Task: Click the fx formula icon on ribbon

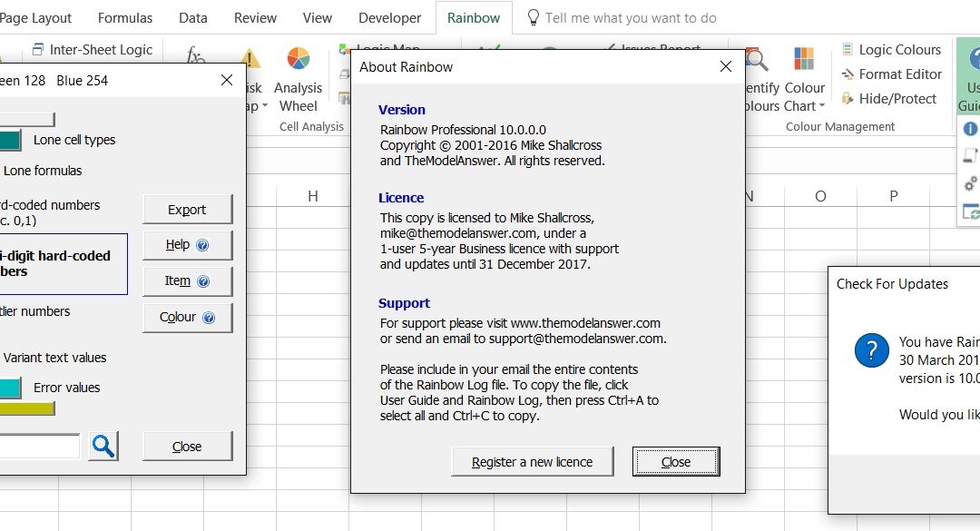Action: click(196, 54)
